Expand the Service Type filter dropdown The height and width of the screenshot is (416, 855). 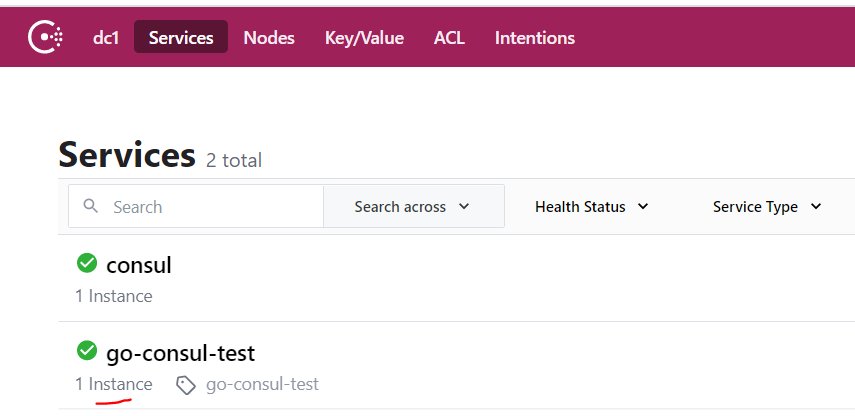pyautogui.click(x=767, y=207)
